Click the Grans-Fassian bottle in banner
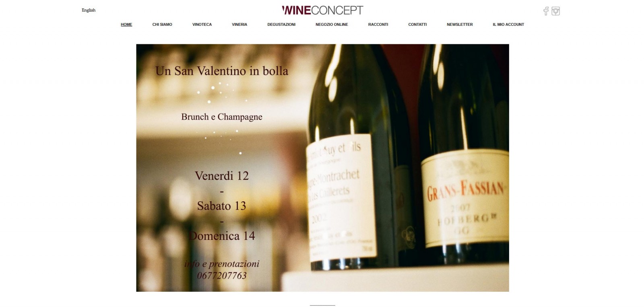The height and width of the screenshot is (307, 644). point(464,161)
